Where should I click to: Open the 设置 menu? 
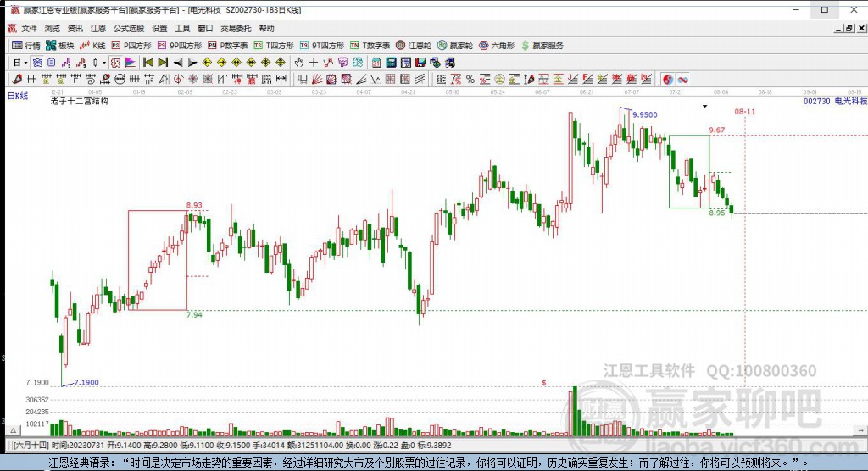click(159, 28)
